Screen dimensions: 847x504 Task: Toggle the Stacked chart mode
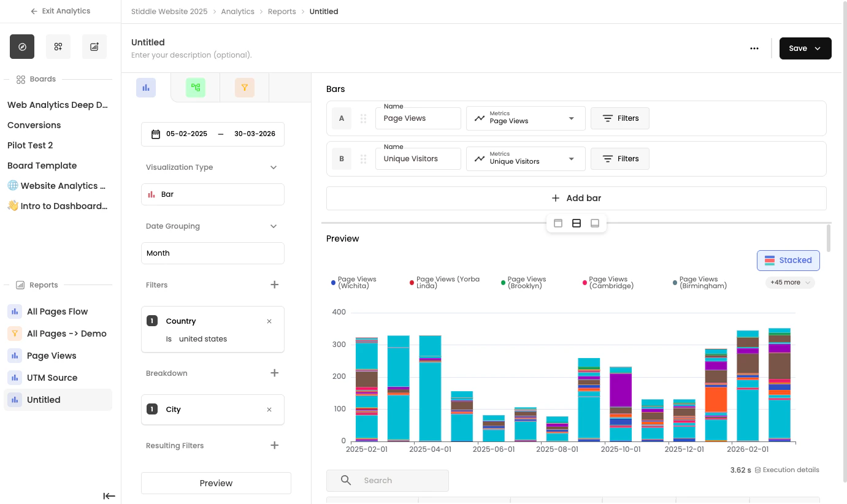pos(788,260)
